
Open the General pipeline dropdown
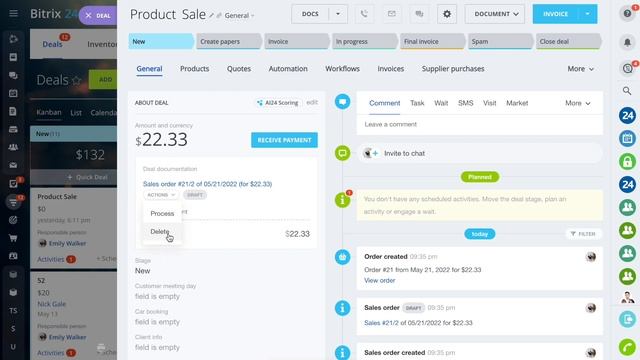click(239, 16)
